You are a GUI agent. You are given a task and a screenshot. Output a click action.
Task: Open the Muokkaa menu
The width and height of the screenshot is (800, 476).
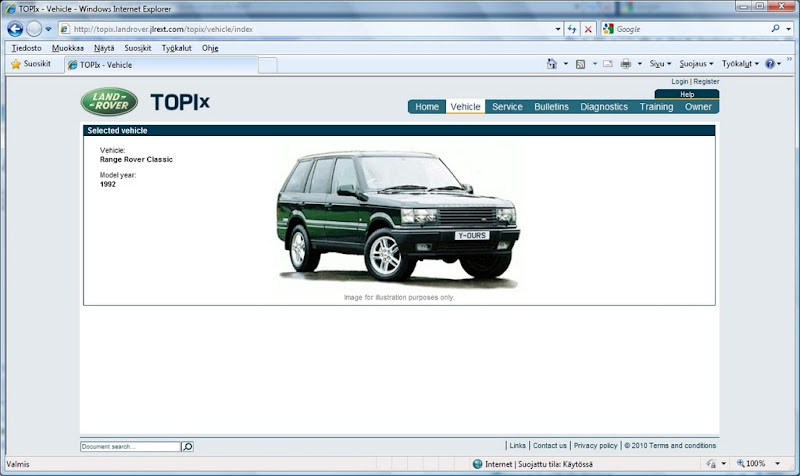pyautogui.click(x=67, y=48)
